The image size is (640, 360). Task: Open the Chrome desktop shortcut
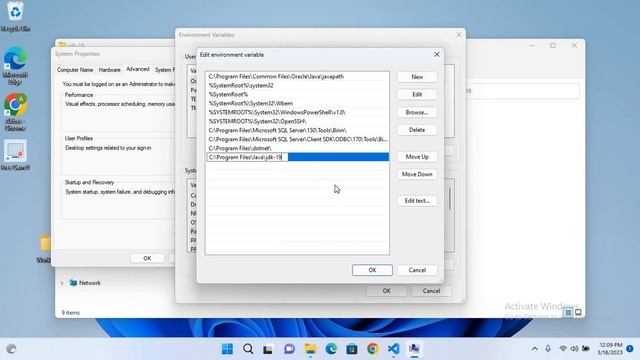(x=15, y=111)
